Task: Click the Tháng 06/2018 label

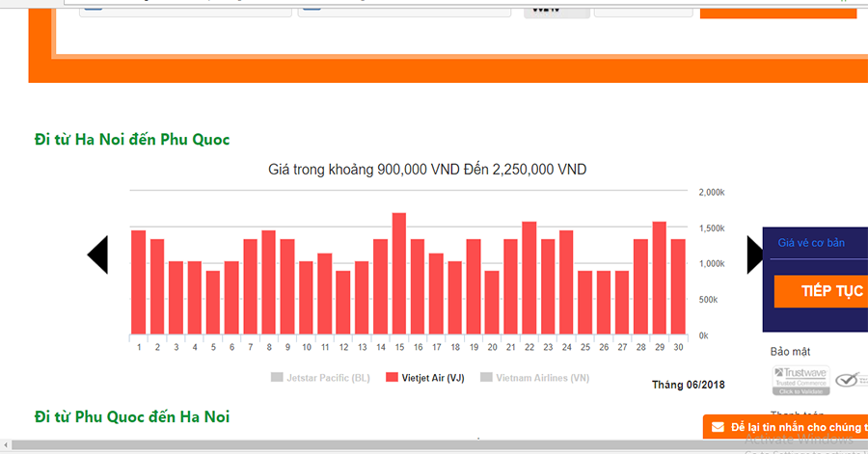Action: pyautogui.click(x=688, y=385)
